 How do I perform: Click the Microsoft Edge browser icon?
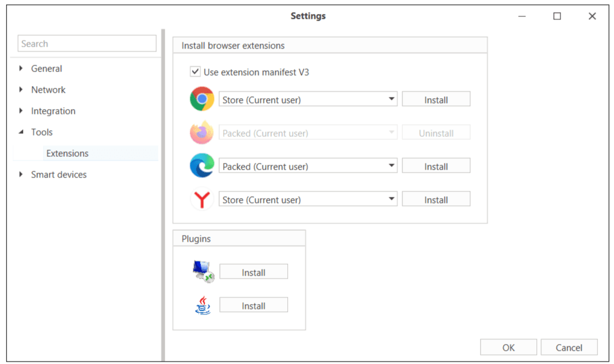202,166
